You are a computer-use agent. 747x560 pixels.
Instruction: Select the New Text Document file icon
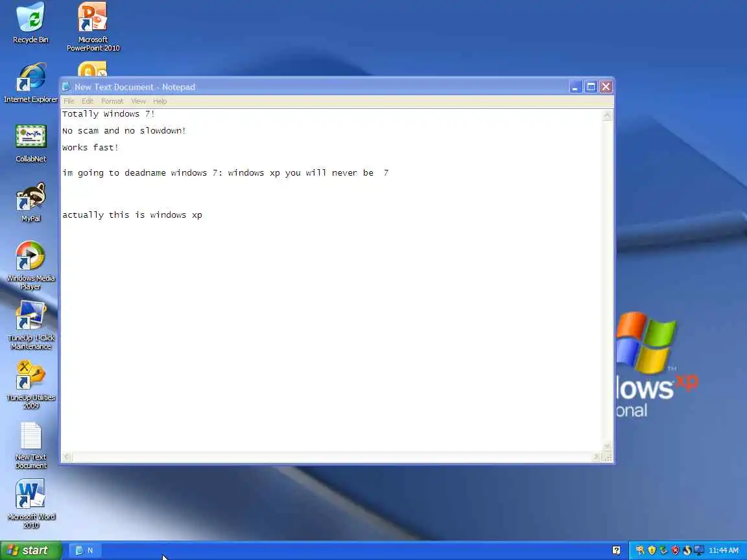[31, 445]
